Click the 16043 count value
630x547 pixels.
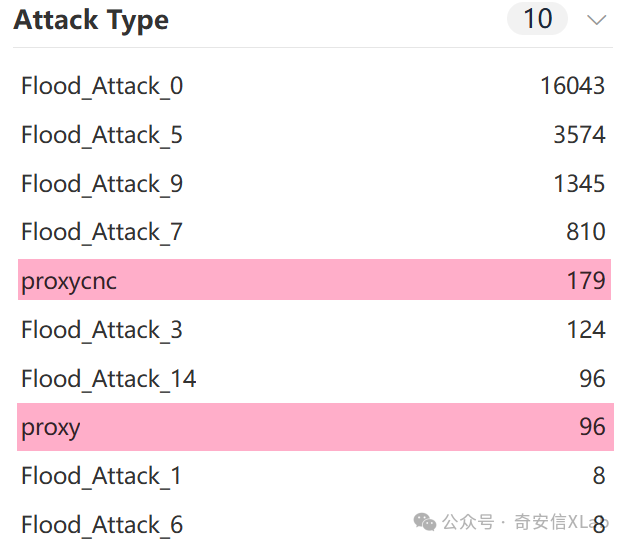point(573,86)
